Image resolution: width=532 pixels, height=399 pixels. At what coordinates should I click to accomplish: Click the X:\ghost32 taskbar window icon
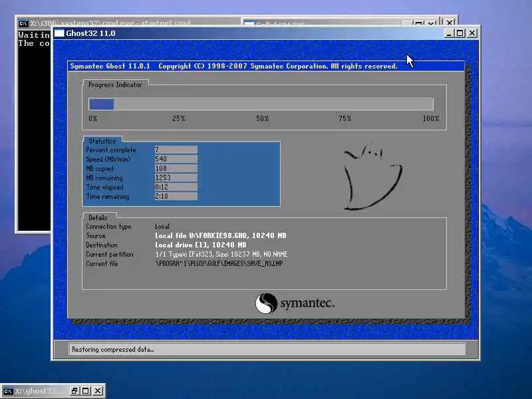8,391
